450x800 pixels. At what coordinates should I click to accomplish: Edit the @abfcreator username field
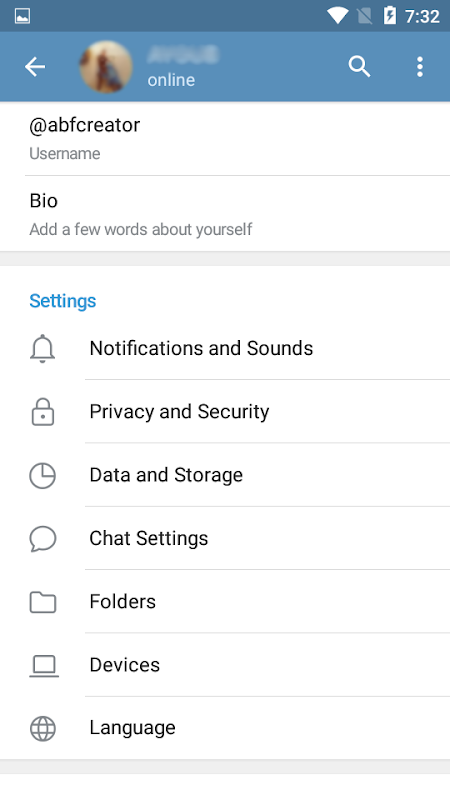point(225,138)
